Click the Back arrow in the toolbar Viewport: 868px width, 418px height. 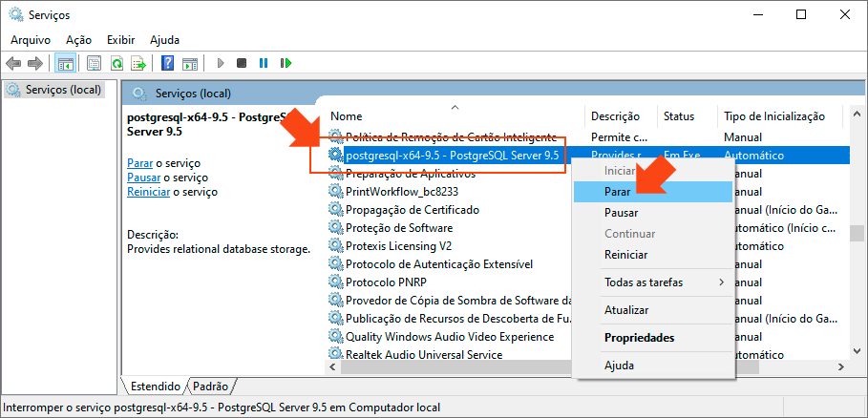click(13, 63)
